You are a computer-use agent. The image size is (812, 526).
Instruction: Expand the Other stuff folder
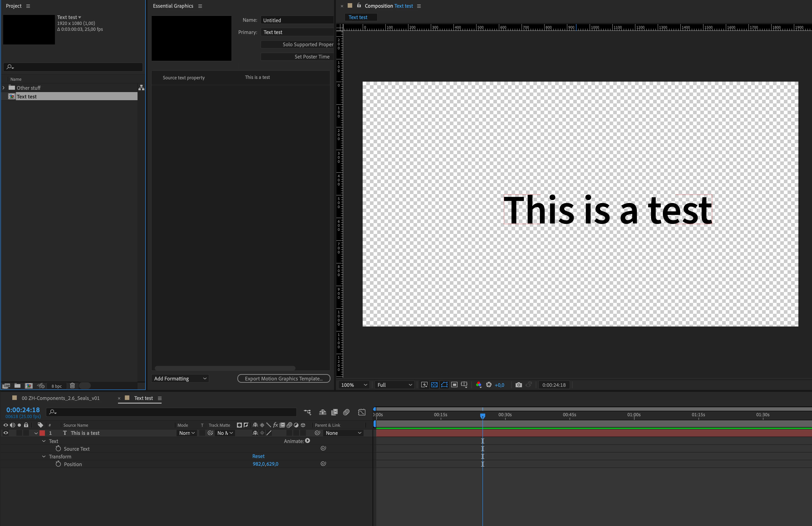tap(4, 88)
